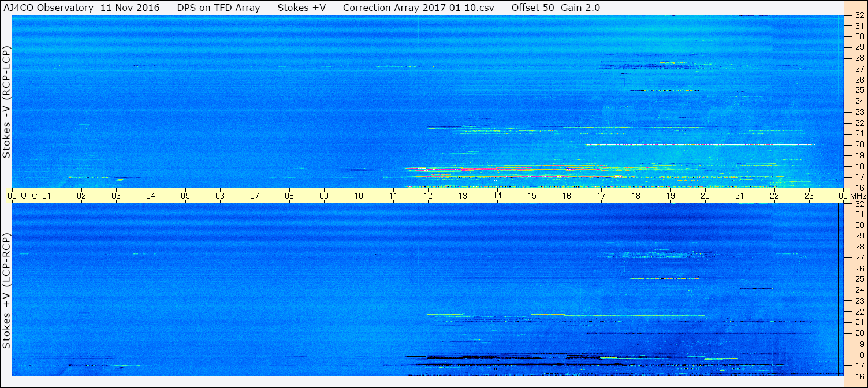Click the 30 MHz label in Stokes -V panel

859,36
